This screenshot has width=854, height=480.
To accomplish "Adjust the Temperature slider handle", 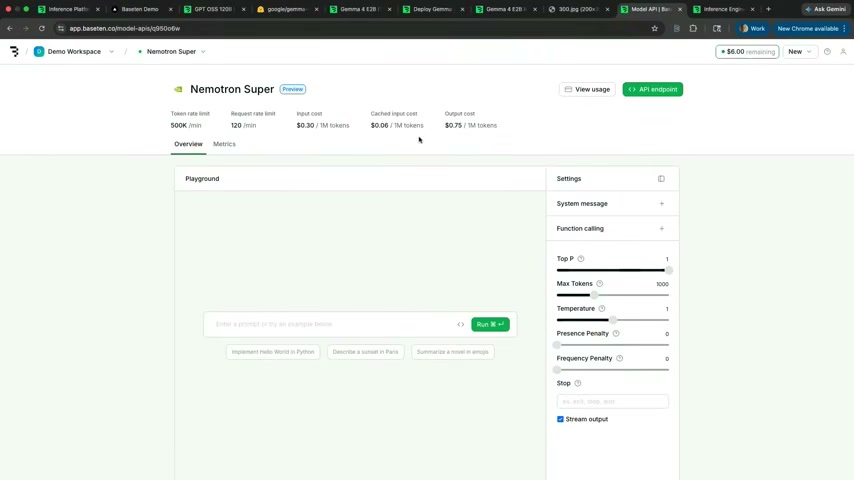I will (x=613, y=320).
